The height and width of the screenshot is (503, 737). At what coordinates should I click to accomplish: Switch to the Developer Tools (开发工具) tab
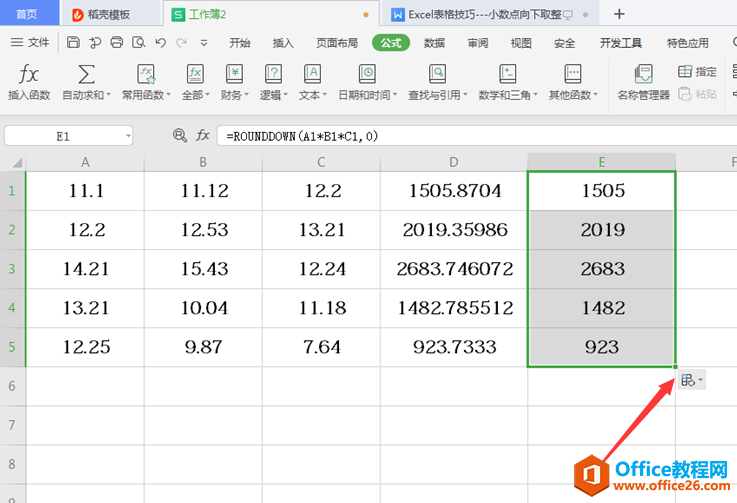coord(620,43)
